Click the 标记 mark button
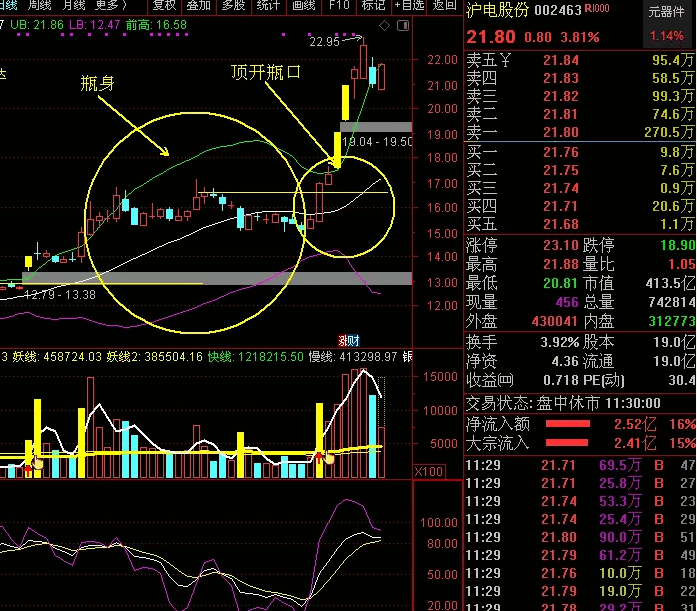 pos(373,5)
